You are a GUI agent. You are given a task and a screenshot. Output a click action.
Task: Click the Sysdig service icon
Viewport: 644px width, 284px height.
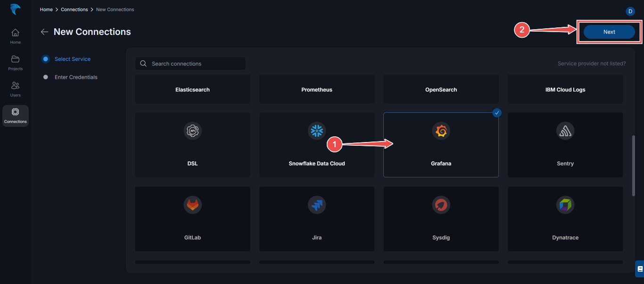[441, 205]
